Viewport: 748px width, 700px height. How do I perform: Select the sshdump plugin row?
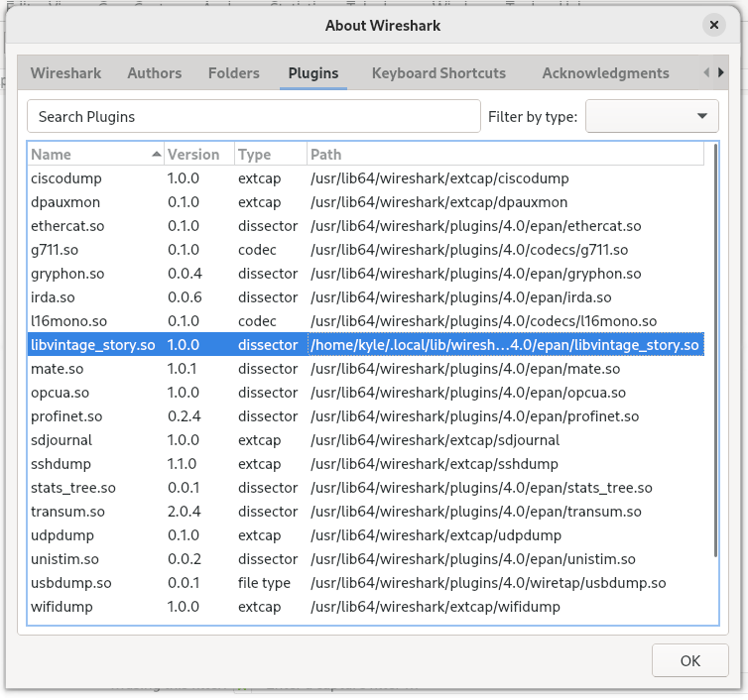pos(366,464)
